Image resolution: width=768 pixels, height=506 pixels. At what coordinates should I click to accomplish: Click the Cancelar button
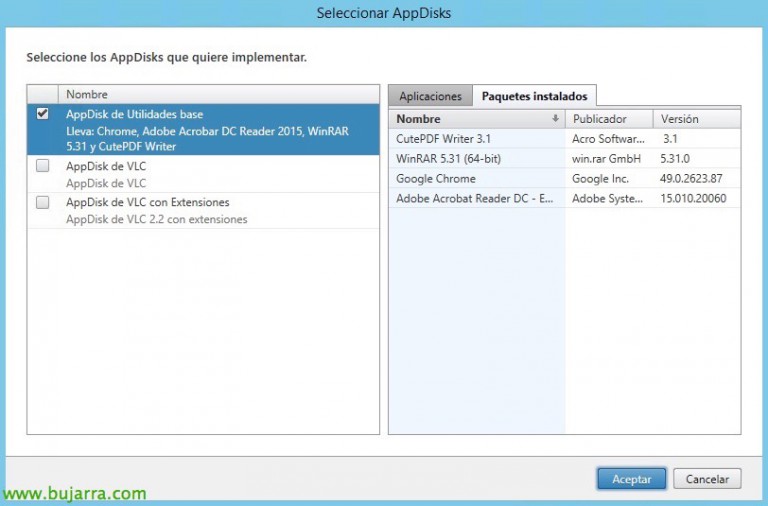coord(707,479)
